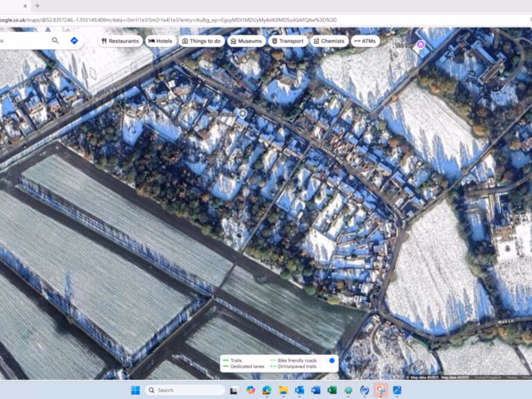Screen dimensions: 532x399
Task: Show ATMs on the map
Action: click(365, 41)
